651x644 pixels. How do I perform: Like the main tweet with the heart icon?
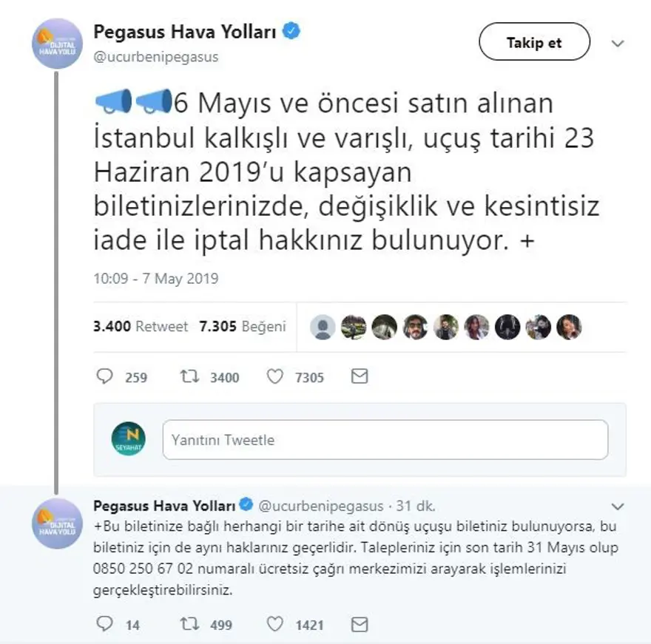click(x=275, y=377)
